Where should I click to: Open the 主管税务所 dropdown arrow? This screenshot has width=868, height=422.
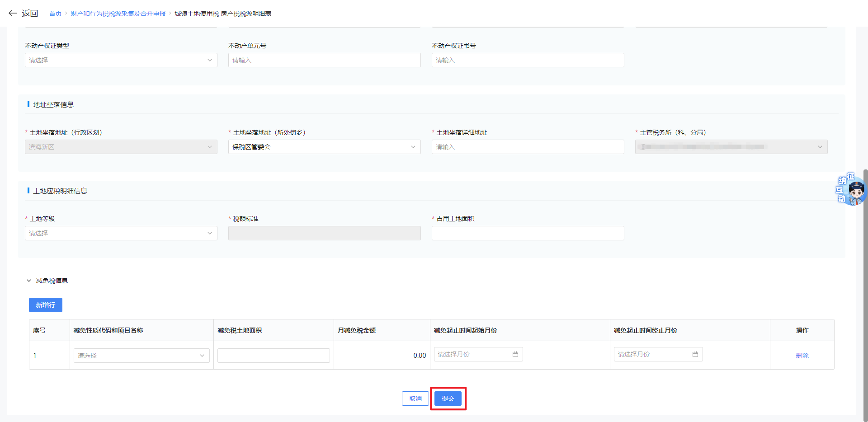820,147
